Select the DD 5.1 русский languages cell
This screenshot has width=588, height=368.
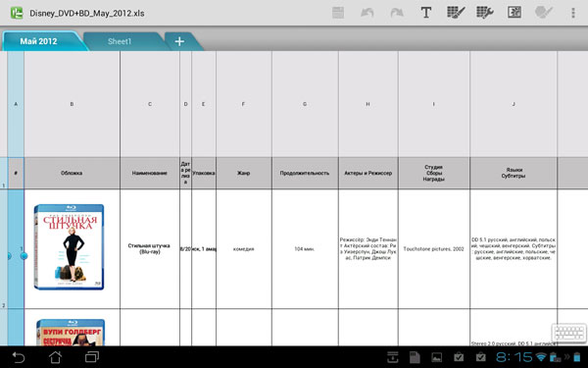point(514,249)
